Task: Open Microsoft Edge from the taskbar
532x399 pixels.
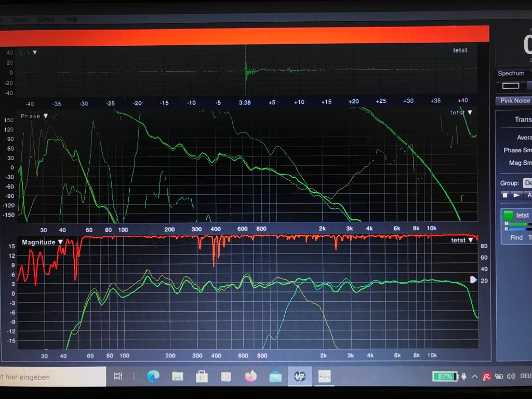Action: [x=153, y=377]
